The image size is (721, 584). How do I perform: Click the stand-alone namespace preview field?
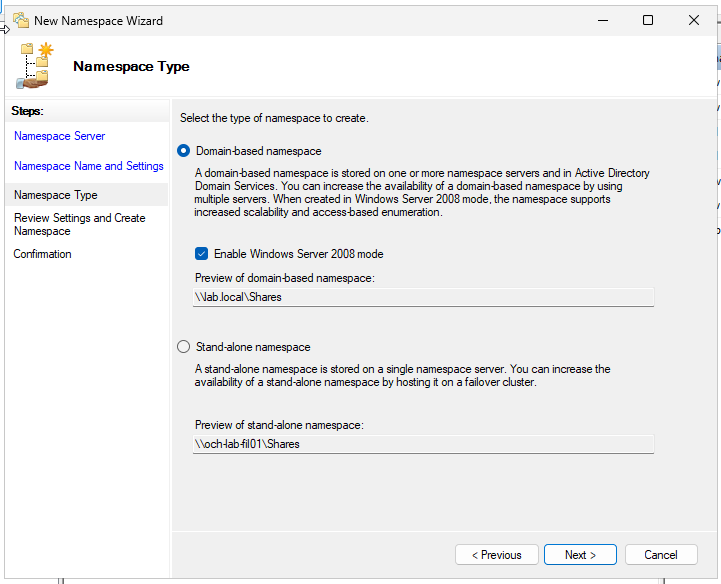pyautogui.click(x=423, y=444)
